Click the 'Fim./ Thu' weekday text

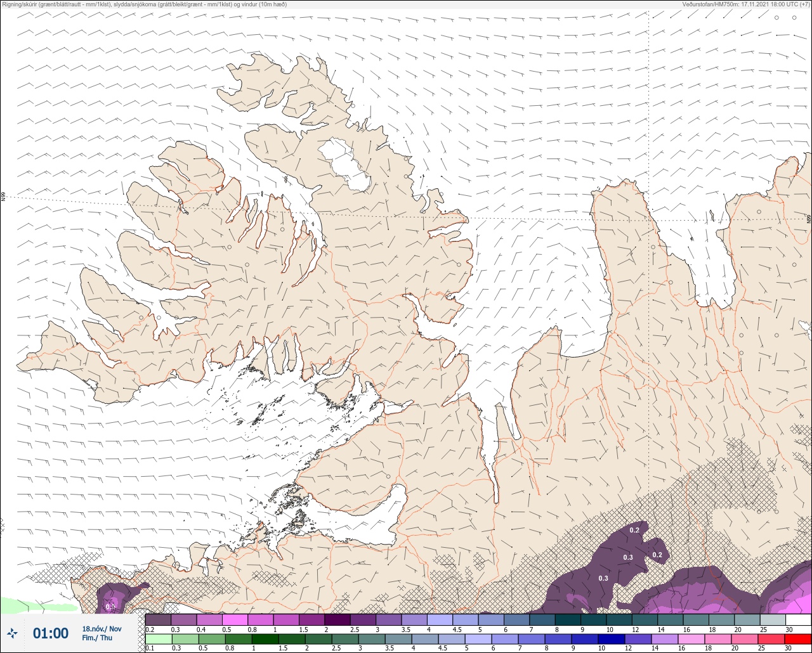click(97, 638)
